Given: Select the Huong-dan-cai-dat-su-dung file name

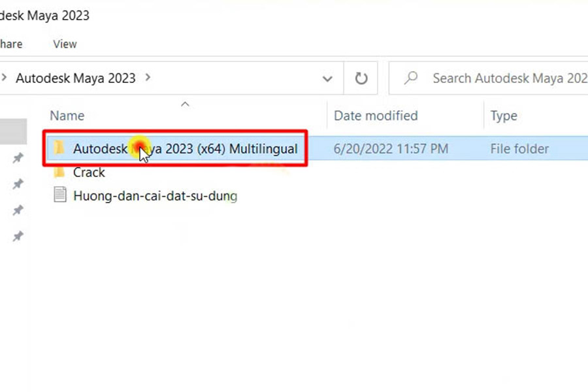Looking at the screenshot, I should tap(154, 195).
